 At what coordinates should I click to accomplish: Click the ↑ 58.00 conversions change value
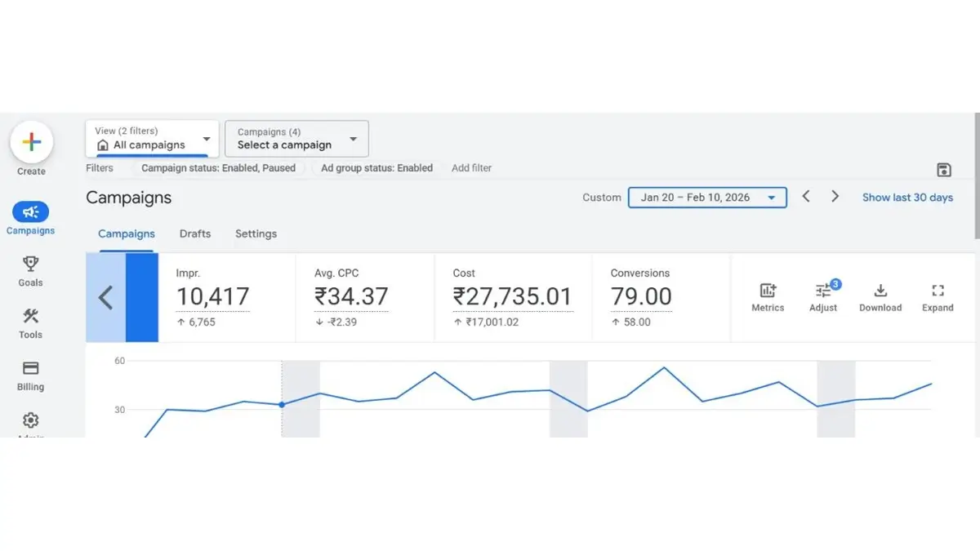(x=630, y=322)
